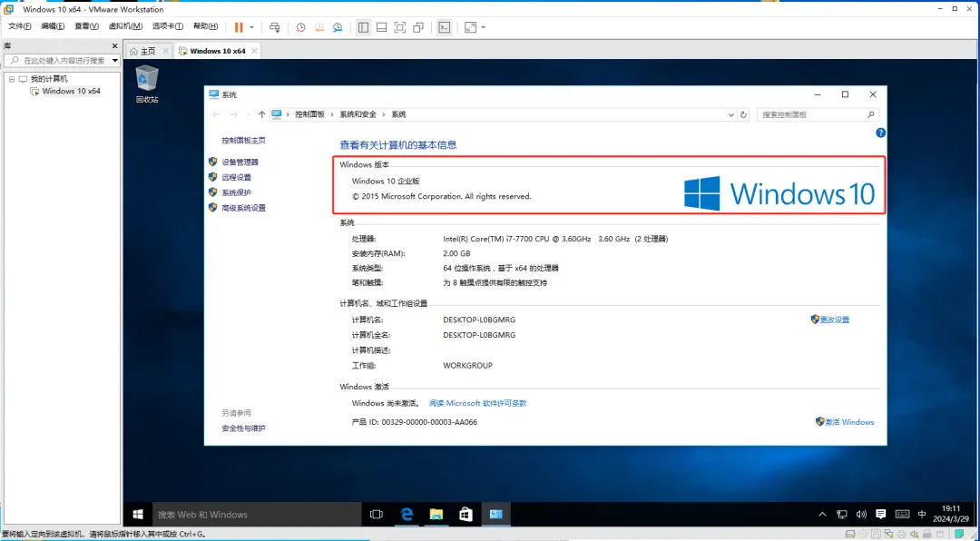Open the 虚拟机(M) menu
980x541 pixels.
tap(125, 26)
